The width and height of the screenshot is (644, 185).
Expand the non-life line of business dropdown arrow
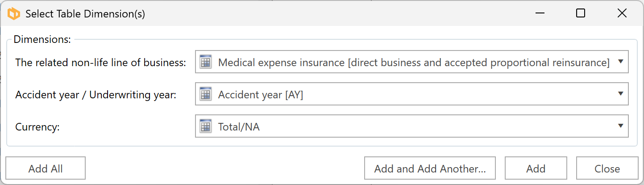(620, 62)
